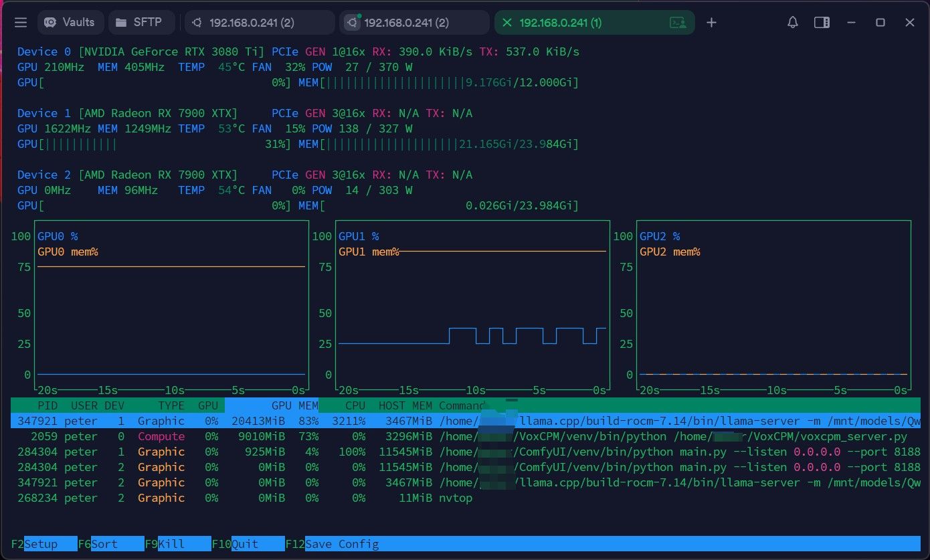Add a new tab with plus icon
The width and height of the screenshot is (930, 560).
pos(711,23)
